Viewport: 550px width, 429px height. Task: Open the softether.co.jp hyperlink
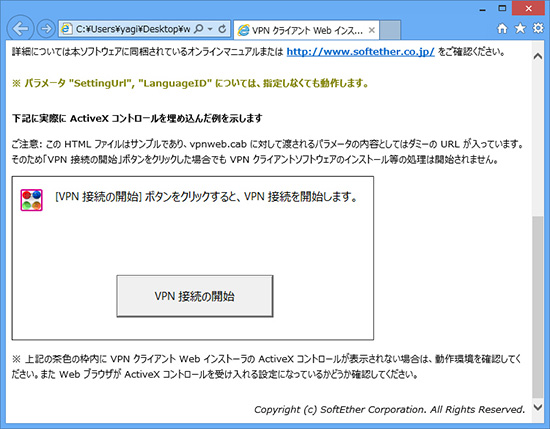361,52
